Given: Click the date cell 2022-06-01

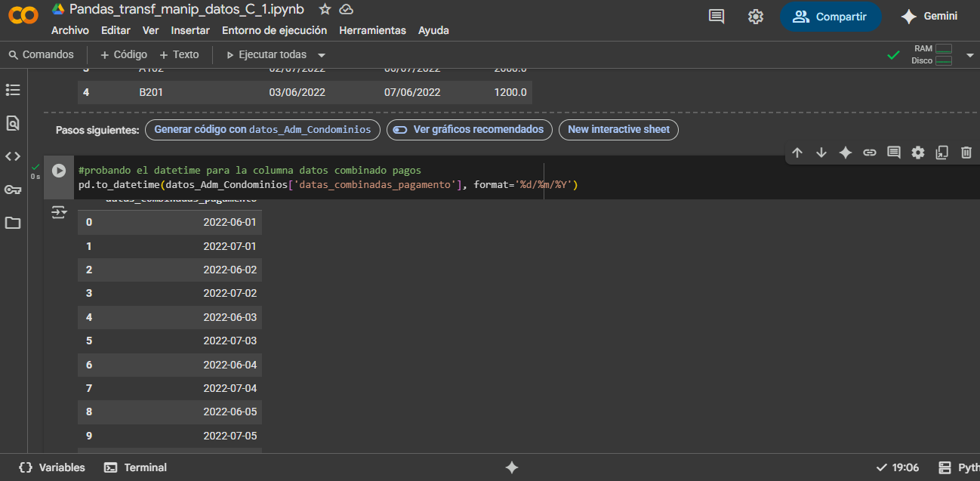Looking at the screenshot, I should [x=230, y=222].
